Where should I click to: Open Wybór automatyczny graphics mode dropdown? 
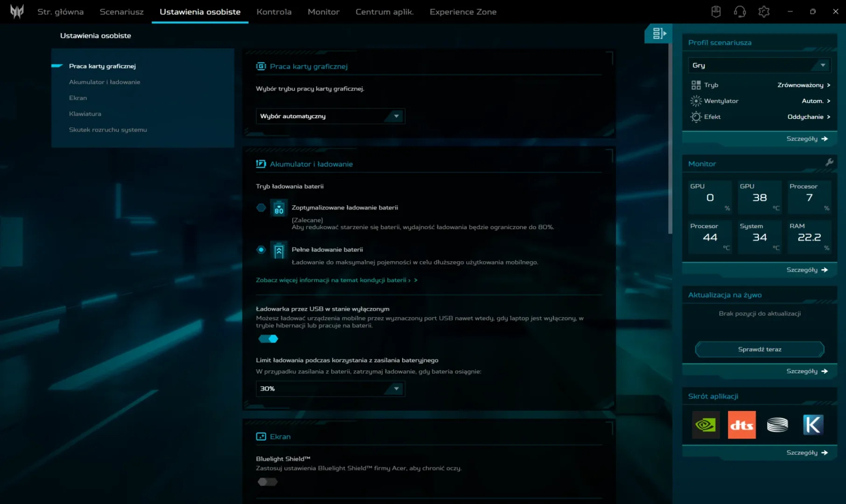(330, 116)
